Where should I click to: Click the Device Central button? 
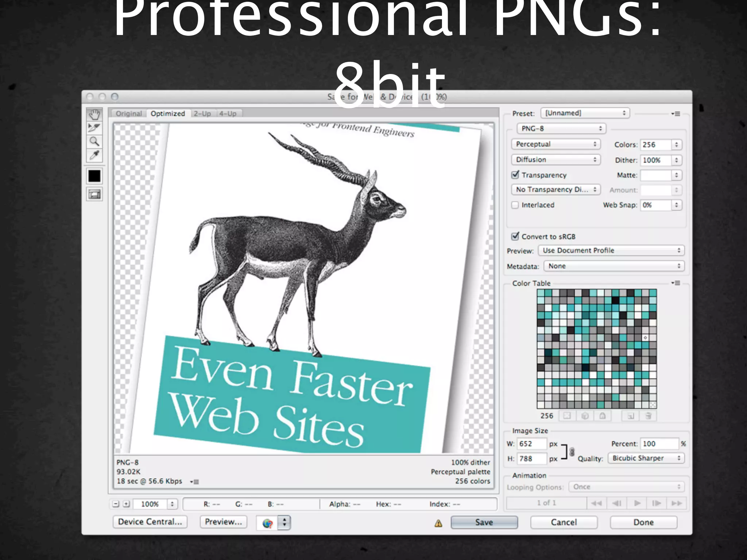click(x=150, y=522)
